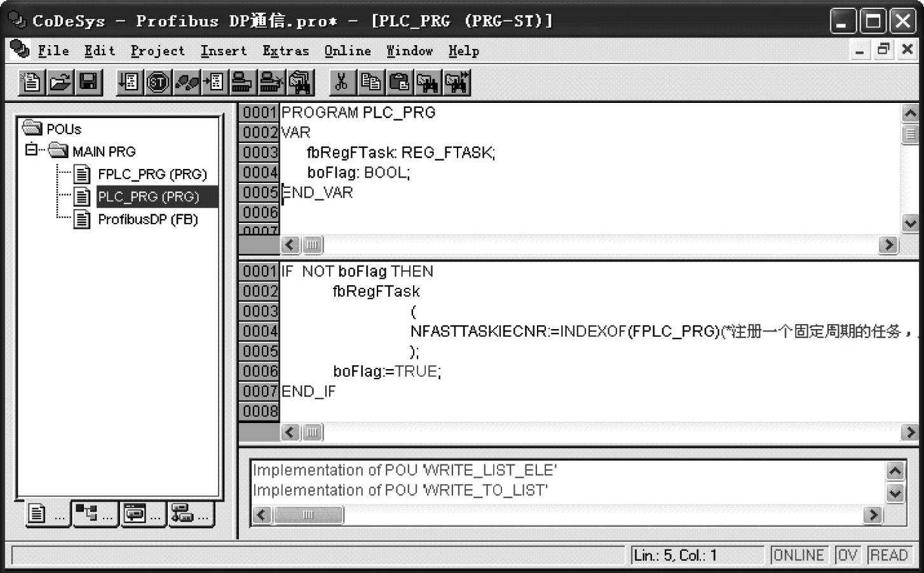Click the Toggle breakpoint toolbar icon
Viewport: 924px width, 573px height.
[214, 82]
